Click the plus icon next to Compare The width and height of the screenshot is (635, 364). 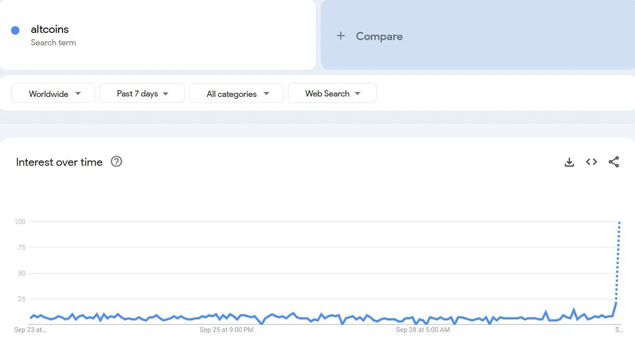pos(341,35)
